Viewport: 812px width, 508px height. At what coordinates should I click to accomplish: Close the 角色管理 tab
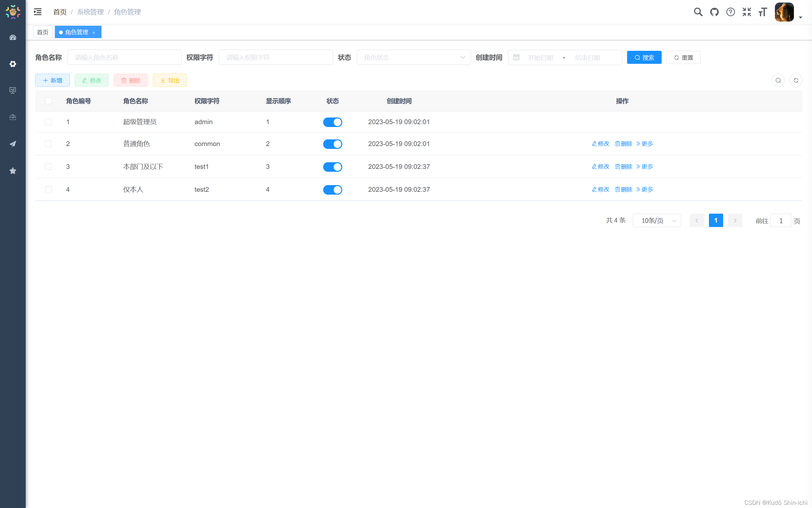tap(94, 33)
